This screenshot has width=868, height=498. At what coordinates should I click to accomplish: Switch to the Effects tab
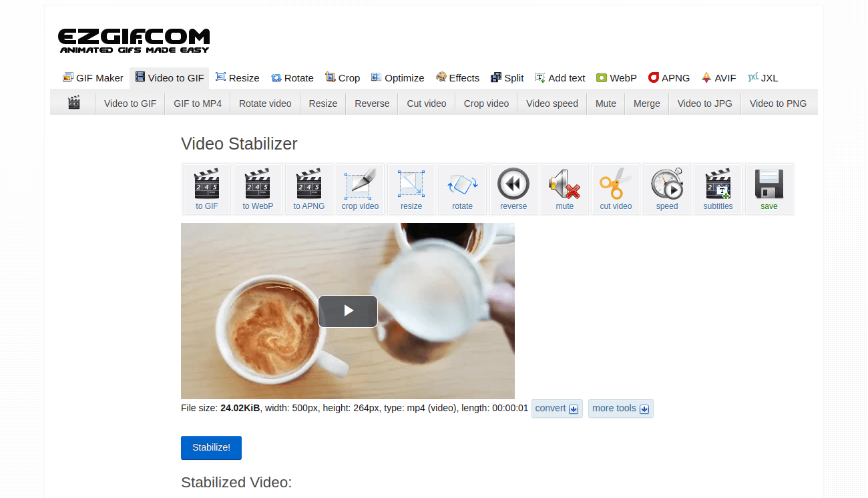(458, 78)
